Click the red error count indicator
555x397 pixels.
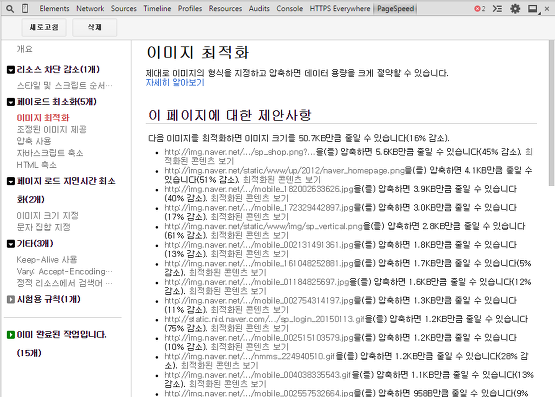480,8
